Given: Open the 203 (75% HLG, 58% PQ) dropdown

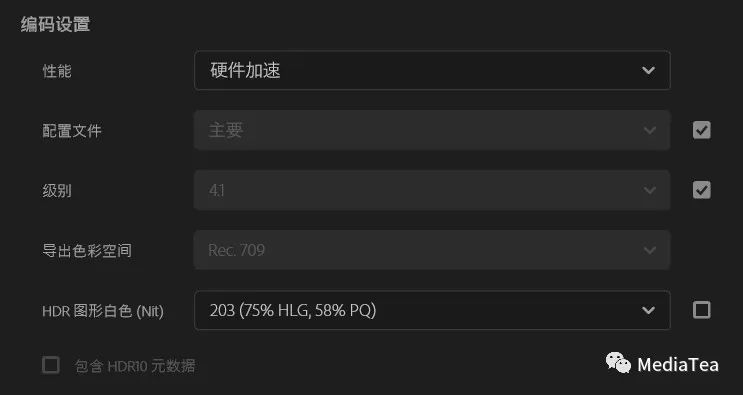Looking at the screenshot, I should click(432, 310).
